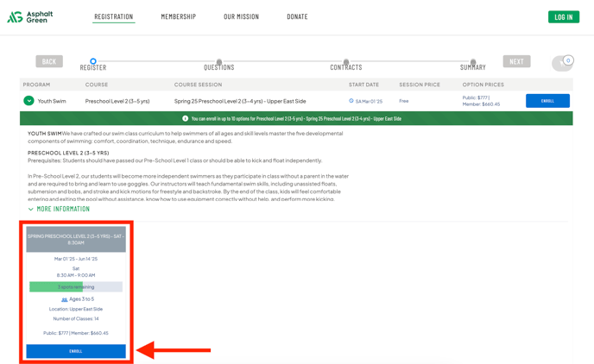
Task: Click the info icon in green banner
Action: pos(186,118)
